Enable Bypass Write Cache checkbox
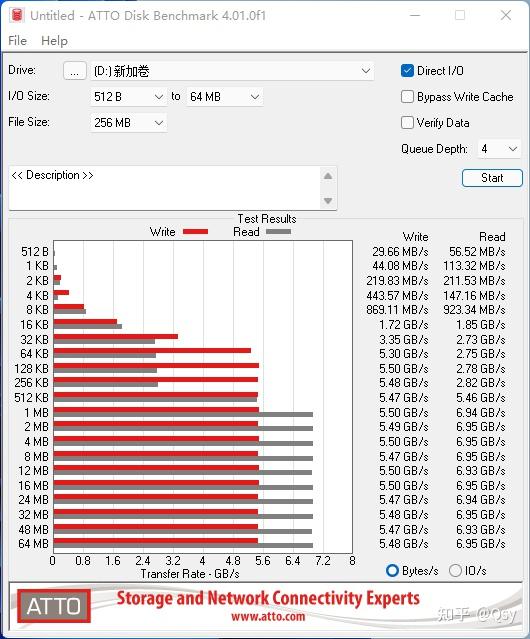This screenshot has height=639, width=530. [x=407, y=97]
